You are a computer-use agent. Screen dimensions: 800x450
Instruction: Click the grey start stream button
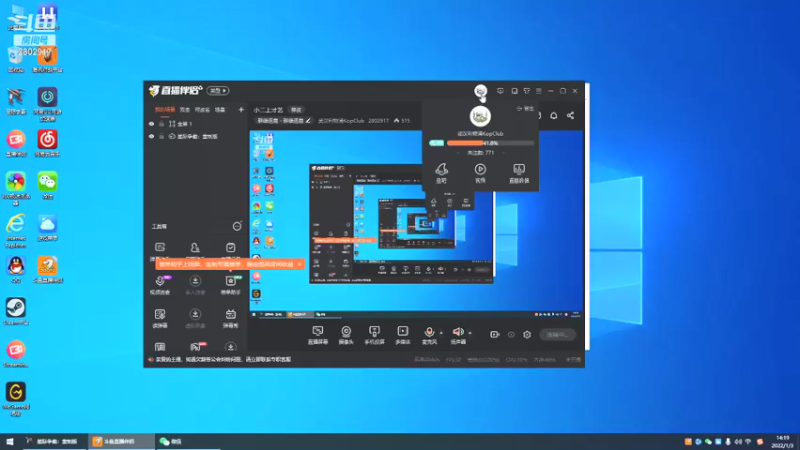[557, 335]
